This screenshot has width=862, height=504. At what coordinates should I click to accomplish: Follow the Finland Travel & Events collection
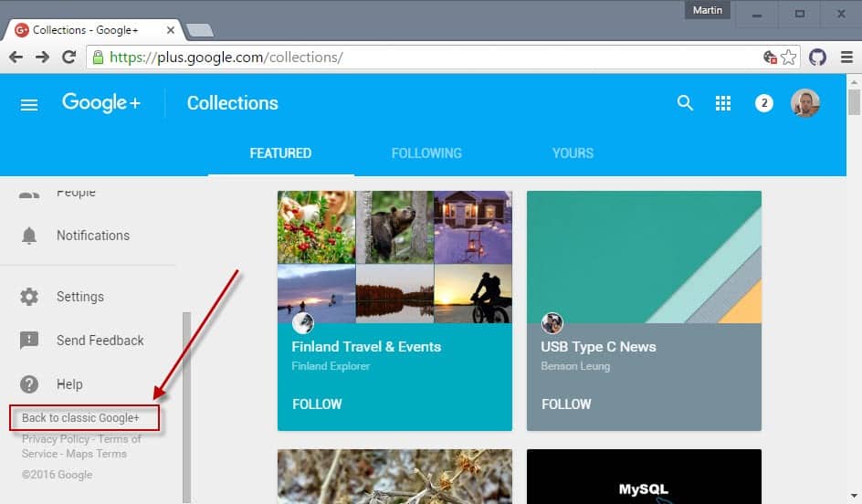[x=317, y=404]
